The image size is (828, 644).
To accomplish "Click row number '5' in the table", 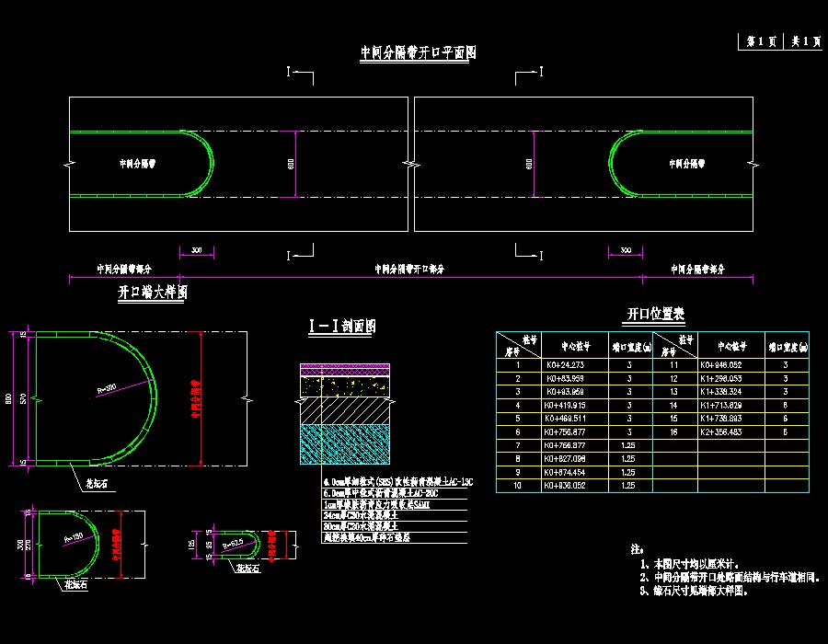I will (x=517, y=419).
